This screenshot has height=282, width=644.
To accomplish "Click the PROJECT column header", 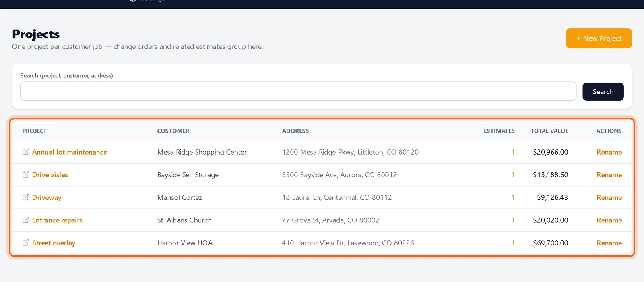I will (35, 131).
